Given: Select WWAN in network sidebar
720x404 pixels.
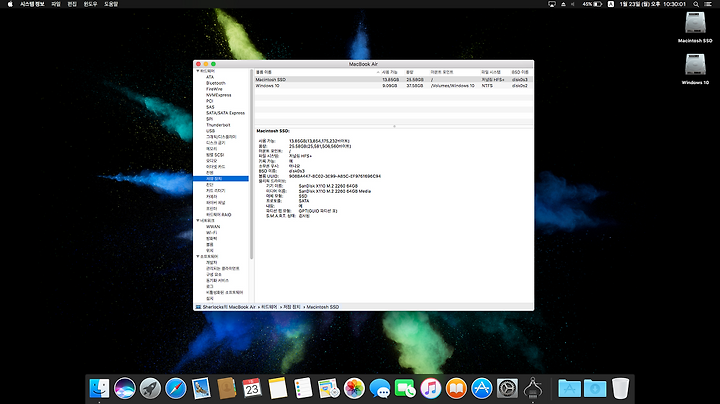Looking at the screenshot, I should tap(213, 227).
